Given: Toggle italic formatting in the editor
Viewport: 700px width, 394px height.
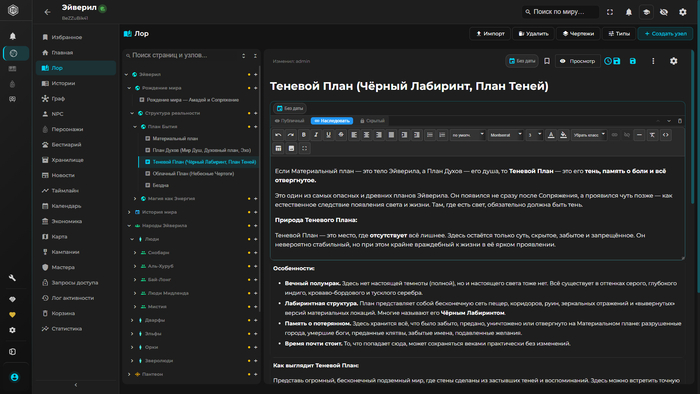Looking at the screenshot, I should click(x=316, y=135).
